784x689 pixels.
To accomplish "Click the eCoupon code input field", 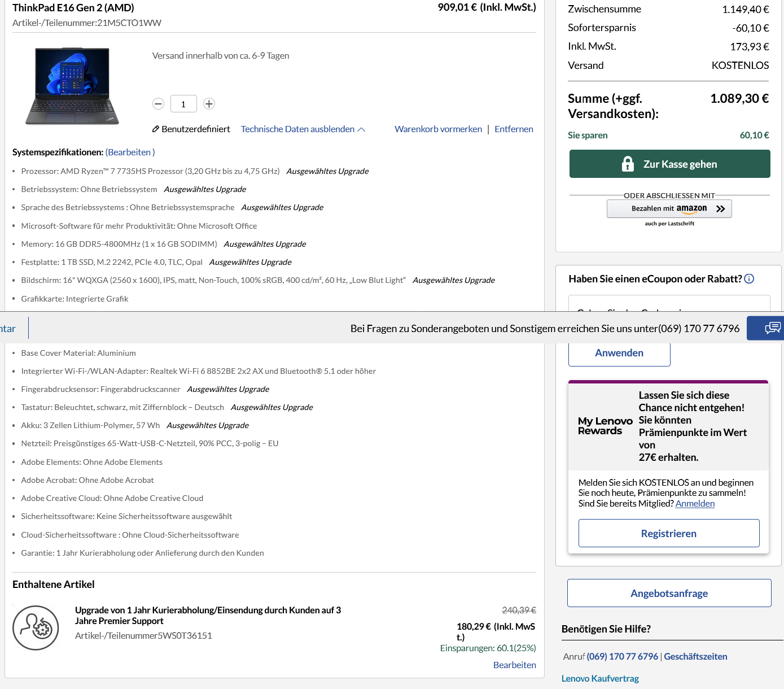I will pos(669,304).
